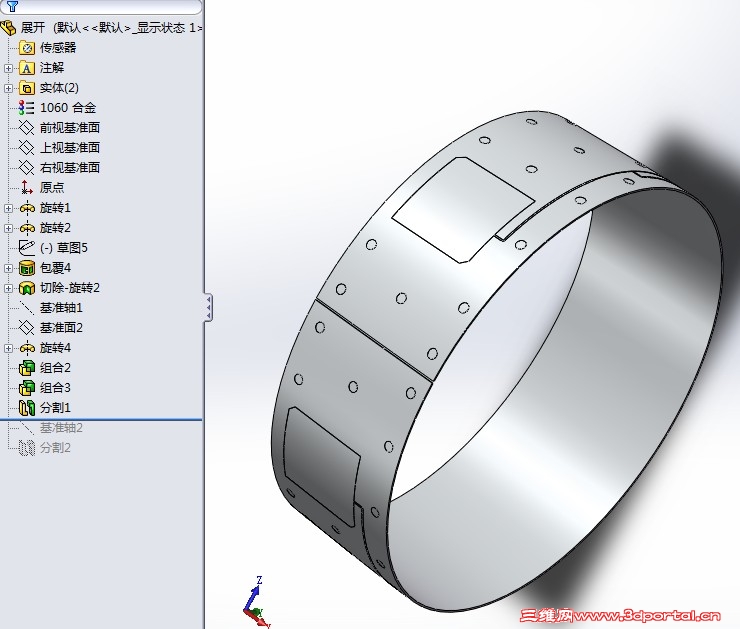This screenshot has width=740, height=629.
Task: Expand the 包覆4 feature node
Action: pyautogui.click(x=8, y=268)
